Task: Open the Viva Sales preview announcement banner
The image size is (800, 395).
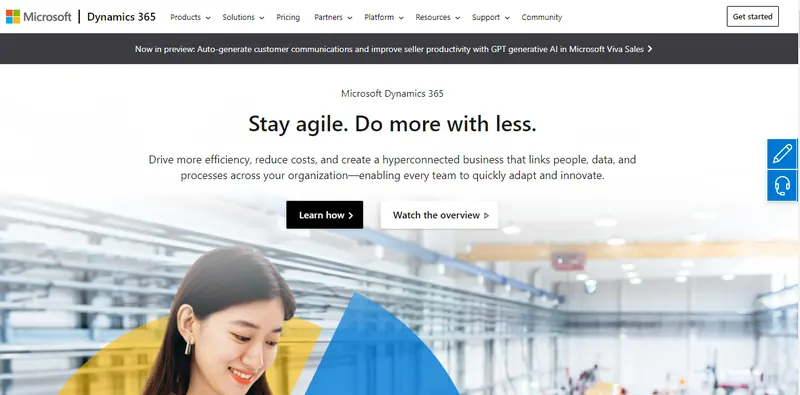Action: click(x=394, y=49)
